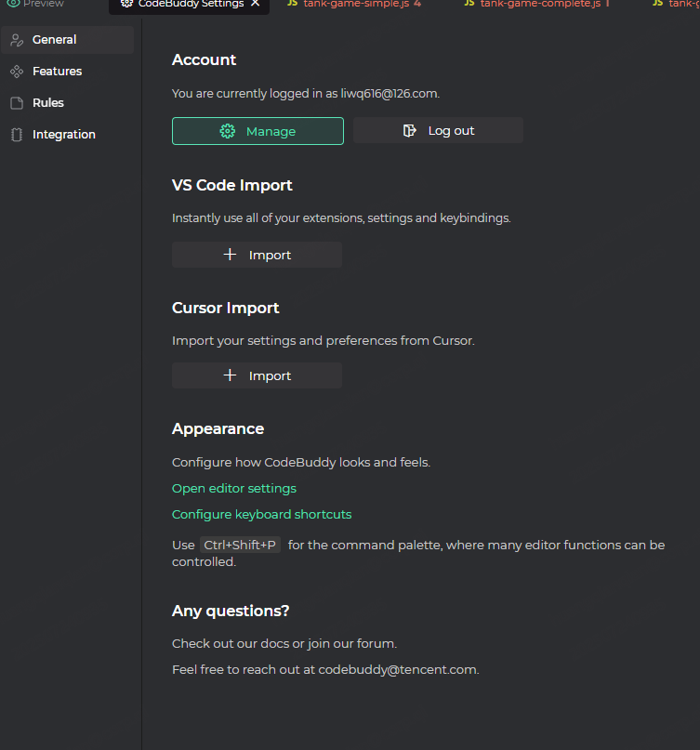700x750 pixels.
Task: Click the Cursor Import heading
Action: (225, 308)
